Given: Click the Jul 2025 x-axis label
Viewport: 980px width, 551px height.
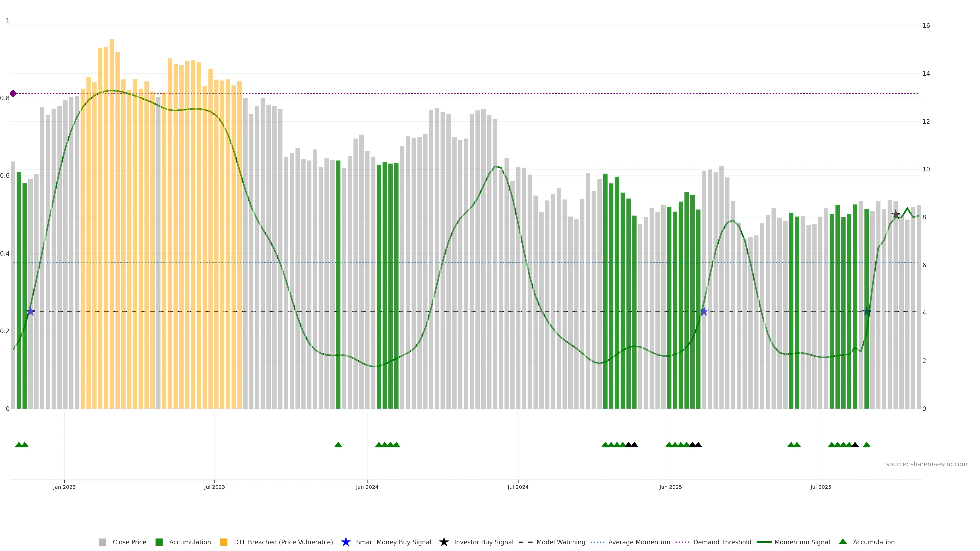Looking at the screenshot, I should (x=820, y=487).
